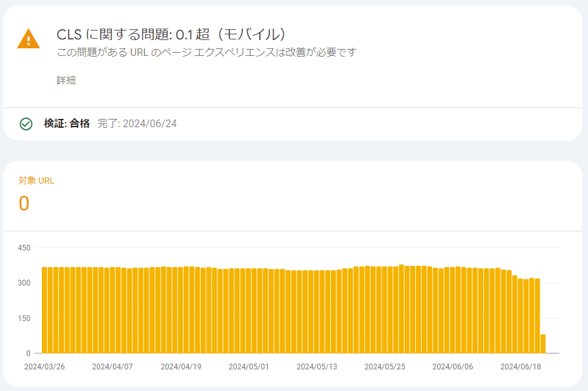Click the 2024/06/18 date axis label
The height and width of the screenshot is (391, 588).
click(x=521, y=367)
